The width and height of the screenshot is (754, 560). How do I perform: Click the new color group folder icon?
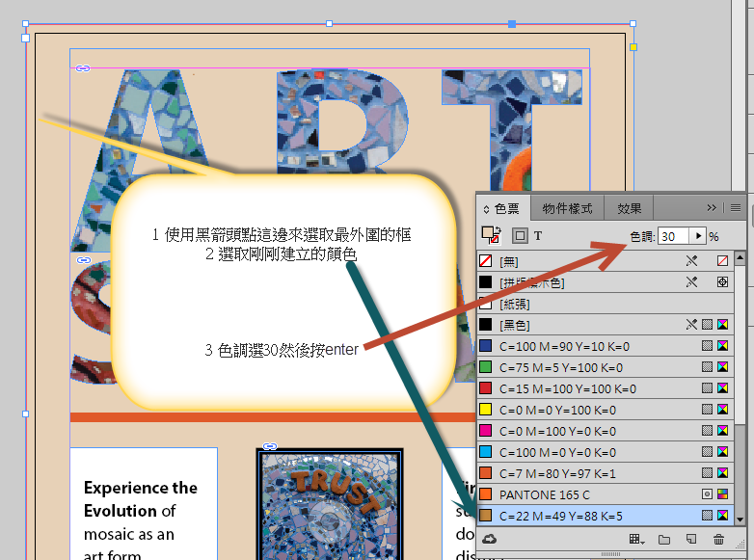pyautogui.click(x=664, y=540)
